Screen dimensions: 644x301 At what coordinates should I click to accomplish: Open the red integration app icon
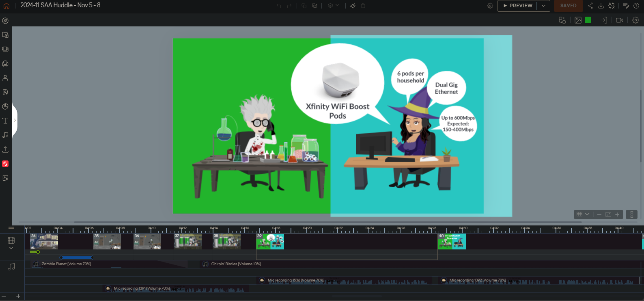pyautogui.click(x=5, y=164)
